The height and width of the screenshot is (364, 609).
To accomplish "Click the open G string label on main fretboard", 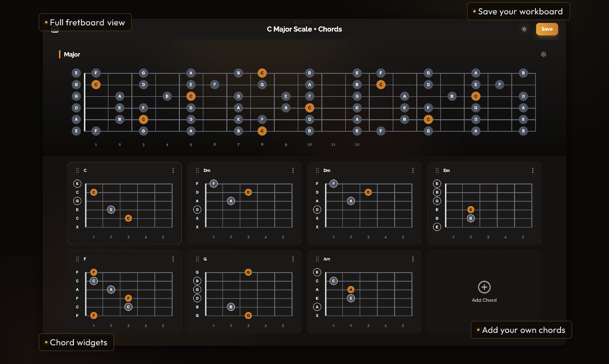I will [76, 96].
